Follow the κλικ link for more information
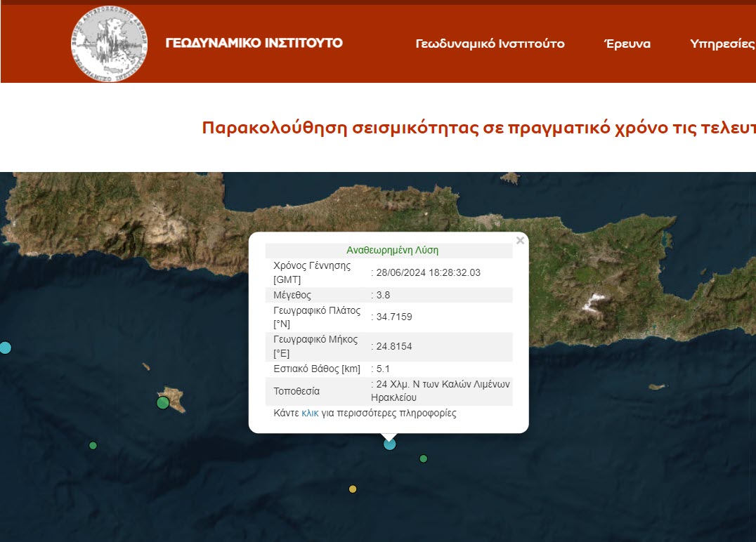The height and width of the screenshot is (542, 756). (310, 413)
